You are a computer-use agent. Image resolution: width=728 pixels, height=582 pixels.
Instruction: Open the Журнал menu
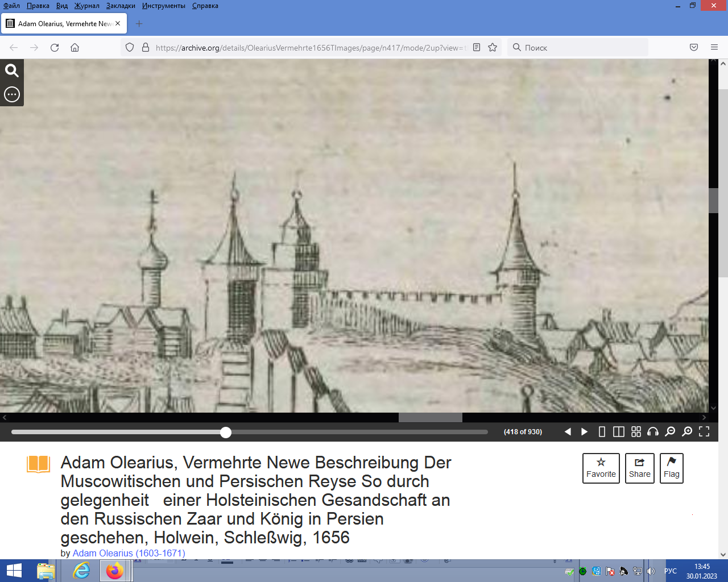(x=87, y=6)
